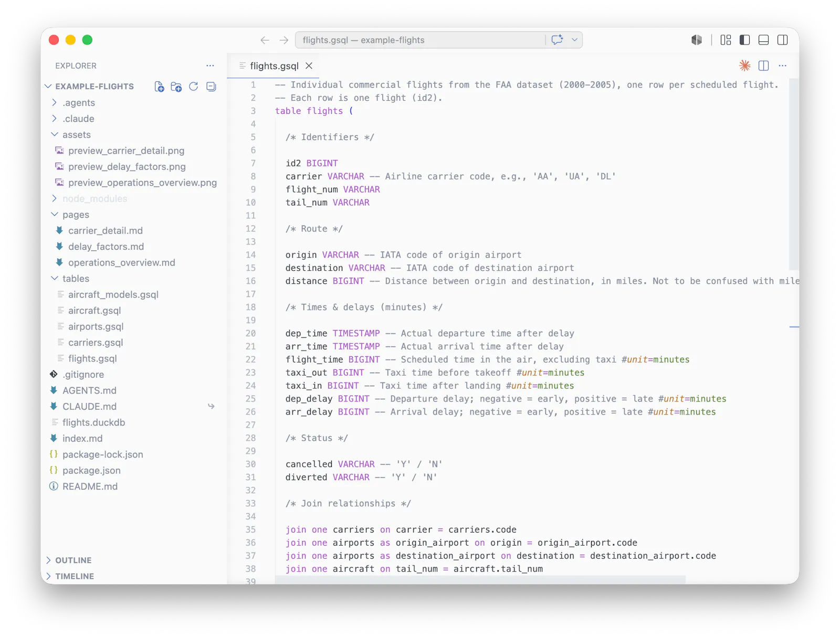This screenshot has width=840, height=638.
Task: Open delay_factors.md page
Action: 106,247
